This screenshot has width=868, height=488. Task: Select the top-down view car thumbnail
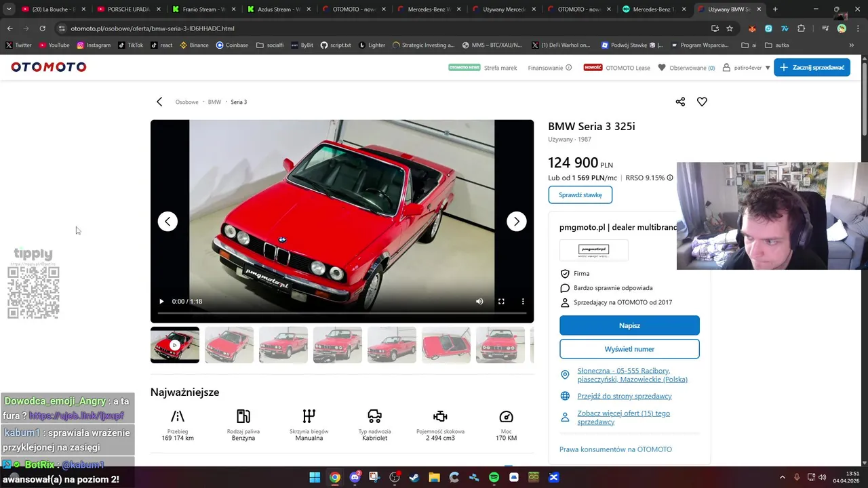446,345
